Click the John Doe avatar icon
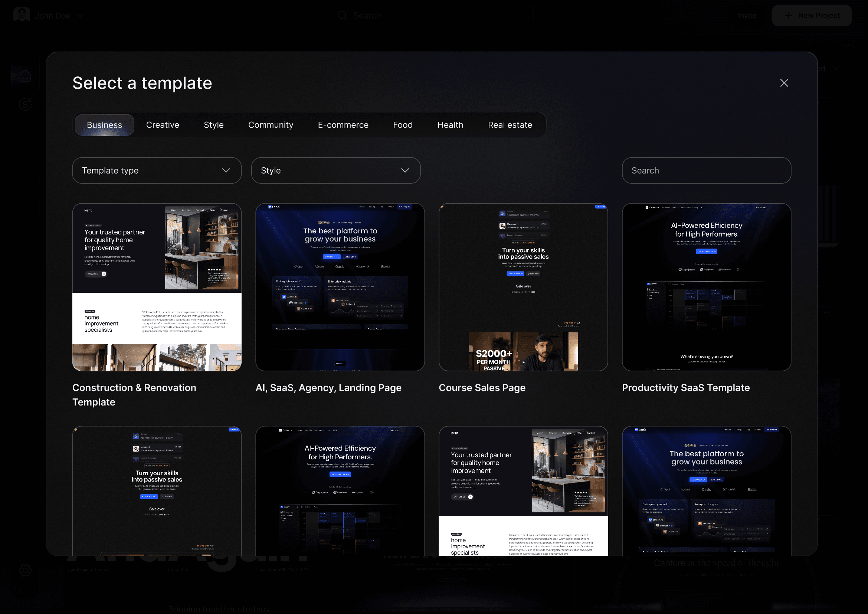 click(x=22, y=15)
